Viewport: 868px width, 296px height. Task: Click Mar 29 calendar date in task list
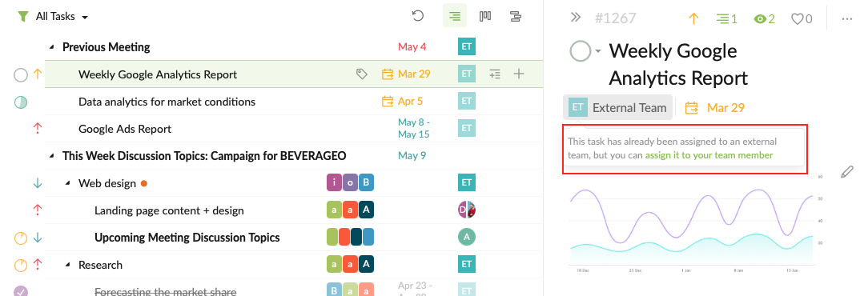coord(406,74)
